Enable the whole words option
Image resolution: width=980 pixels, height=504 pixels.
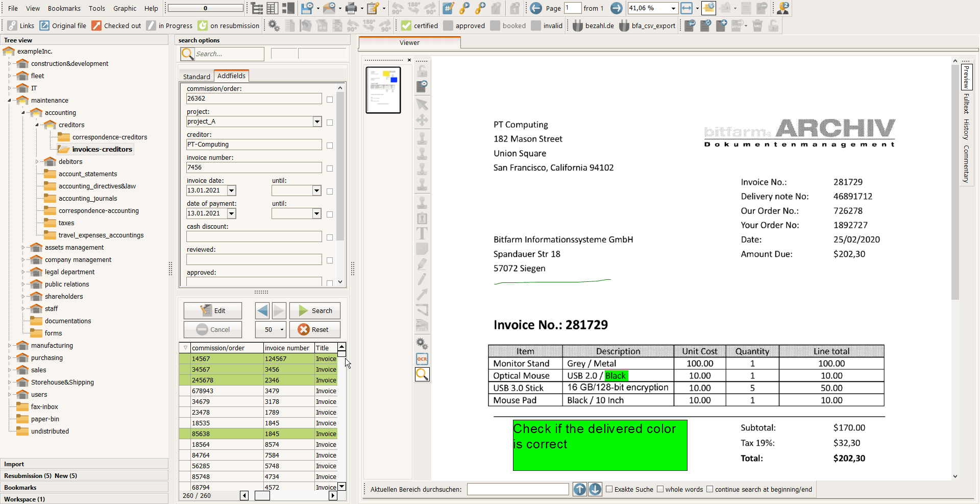coord(660,489)
